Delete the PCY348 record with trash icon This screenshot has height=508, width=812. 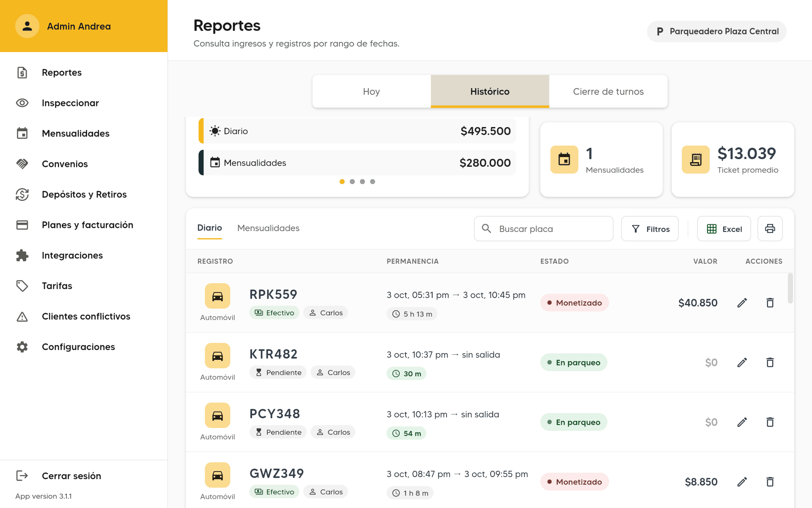(x=770, y=422)
